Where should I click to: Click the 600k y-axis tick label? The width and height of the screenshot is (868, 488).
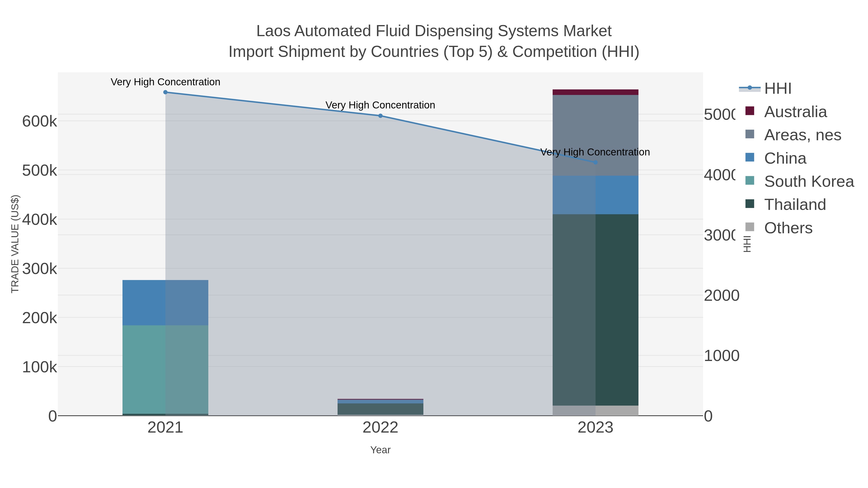pyautogui.click(x=40, y=121)
